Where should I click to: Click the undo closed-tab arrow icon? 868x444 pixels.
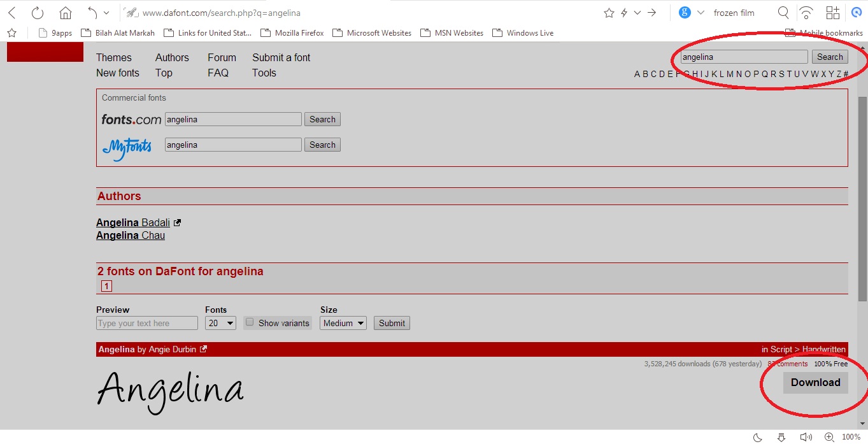pos(92,13)
